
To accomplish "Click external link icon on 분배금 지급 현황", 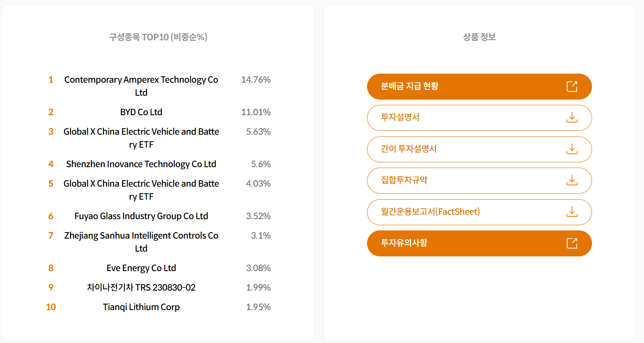I will click(572, 87).
